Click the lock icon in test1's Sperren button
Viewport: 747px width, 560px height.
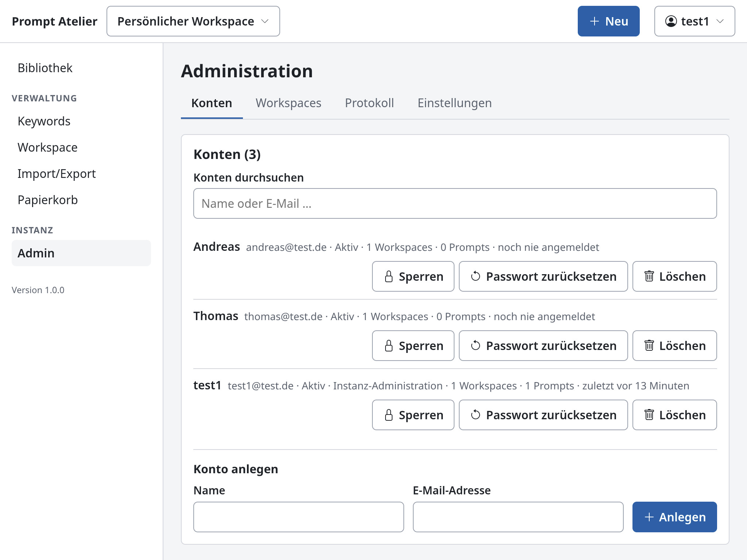(389, 415)
